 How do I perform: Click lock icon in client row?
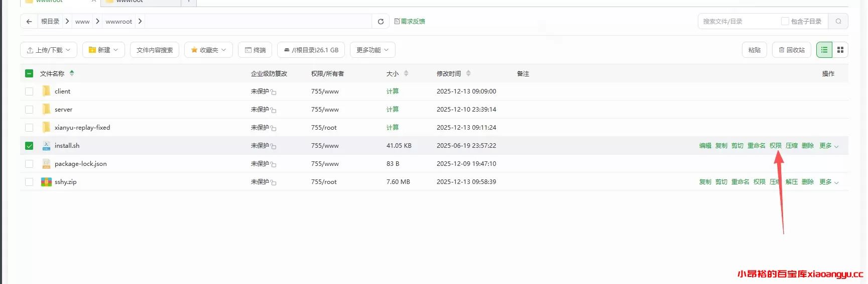(274, 92)
